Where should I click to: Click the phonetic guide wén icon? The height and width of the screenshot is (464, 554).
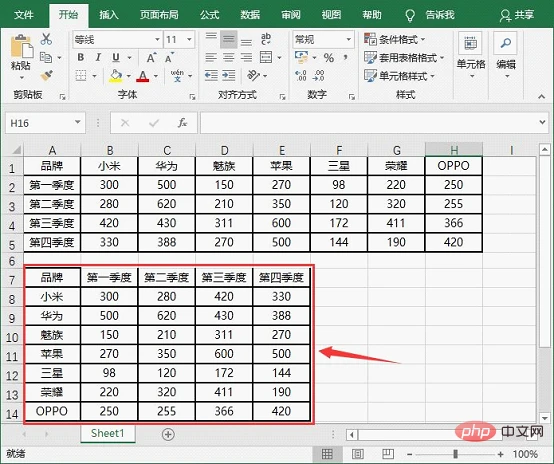click(x=177, y=75)
